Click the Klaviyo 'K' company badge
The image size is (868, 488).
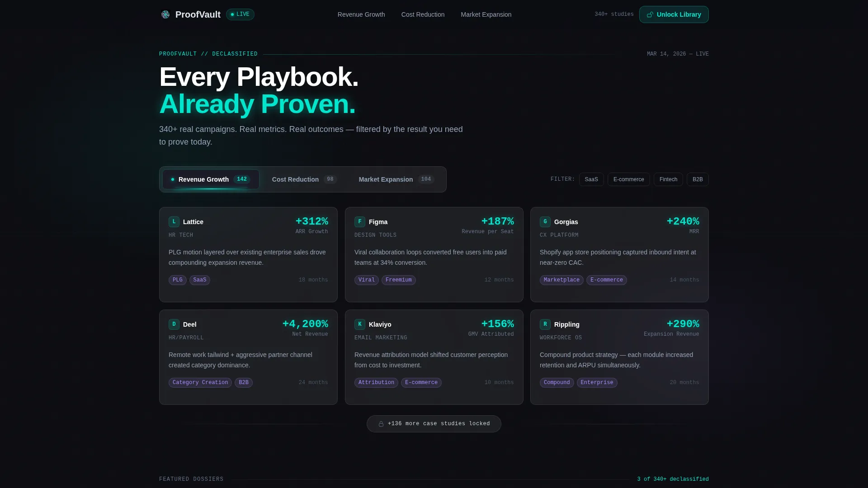(360, 324)
